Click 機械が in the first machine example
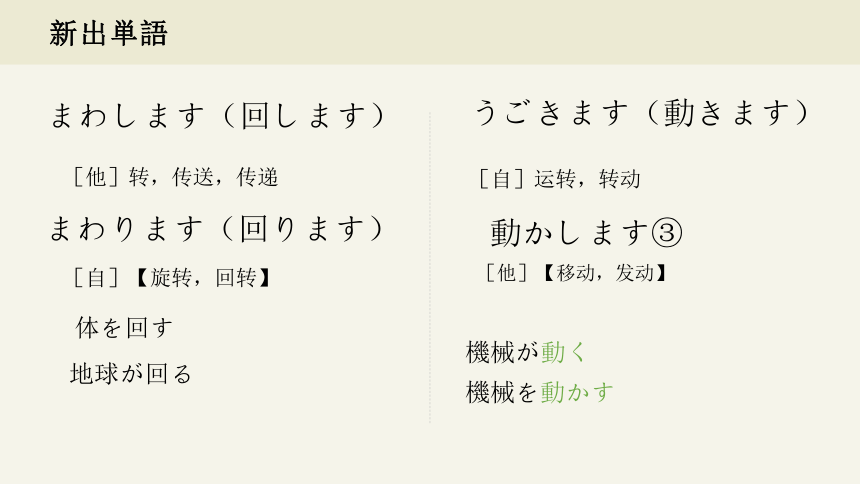 coord(502,352)
